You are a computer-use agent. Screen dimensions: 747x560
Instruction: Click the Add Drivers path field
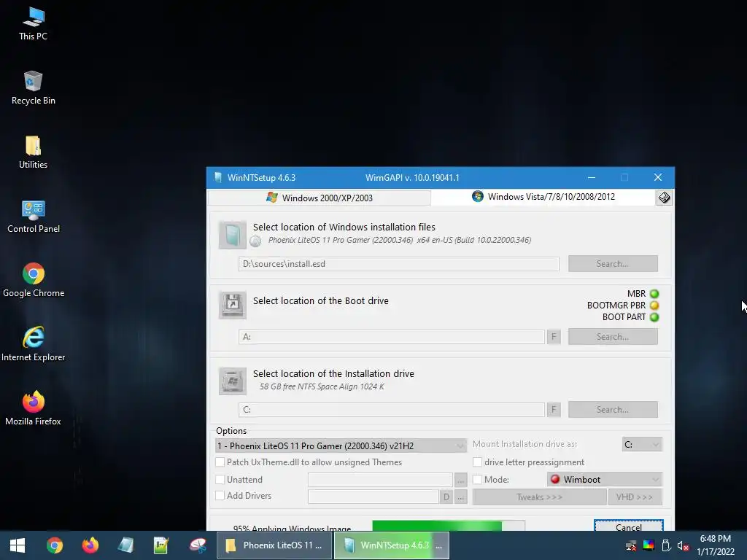pos(373,497)
